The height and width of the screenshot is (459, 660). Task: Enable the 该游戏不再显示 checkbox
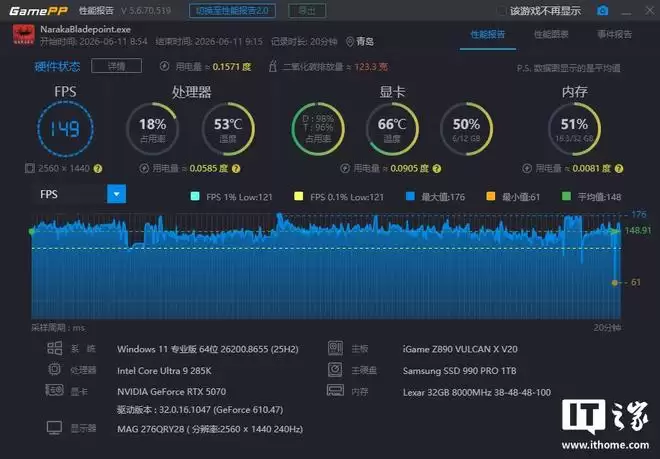(x=502, y=11)
